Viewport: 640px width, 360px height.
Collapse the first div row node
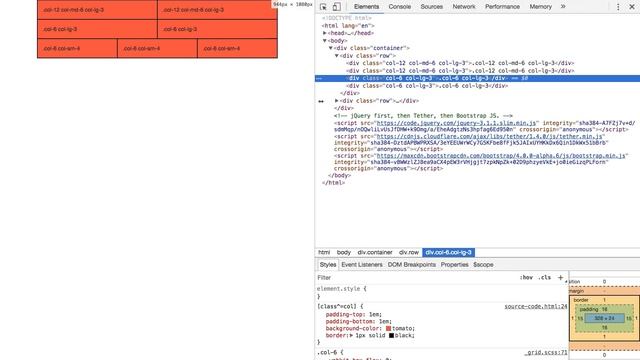(x=337, y=56)
